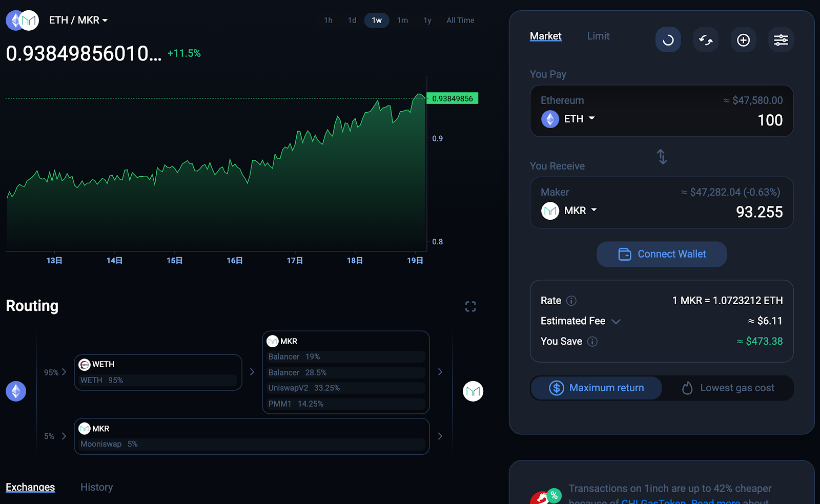Image resolution: width=820 pixels, height=504 pixels.
Task: Click the Balancer 28.5% route row
Action: coord(346,373)
